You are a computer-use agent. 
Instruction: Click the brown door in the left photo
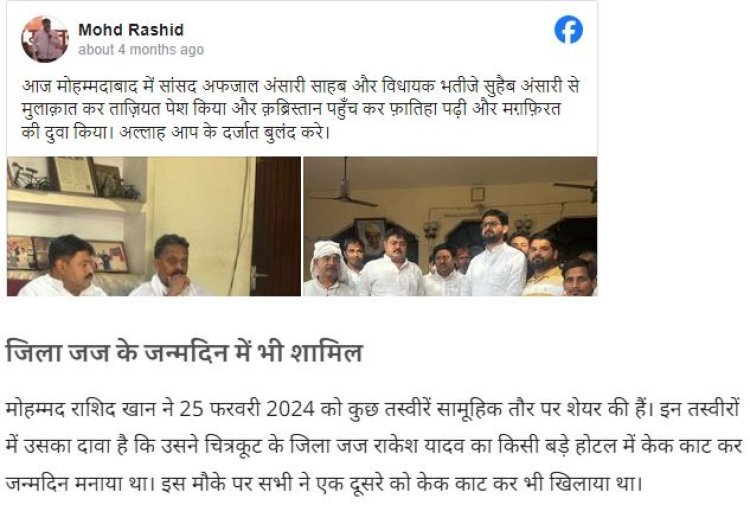pyautogui.click(x=277, y=226)
